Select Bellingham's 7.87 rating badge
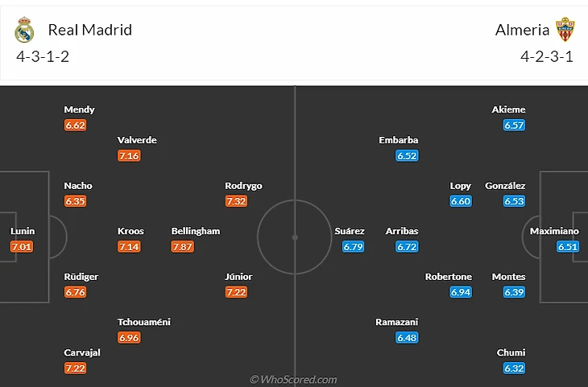The width and height of the screenshot is (588, 387). (184, 246)
